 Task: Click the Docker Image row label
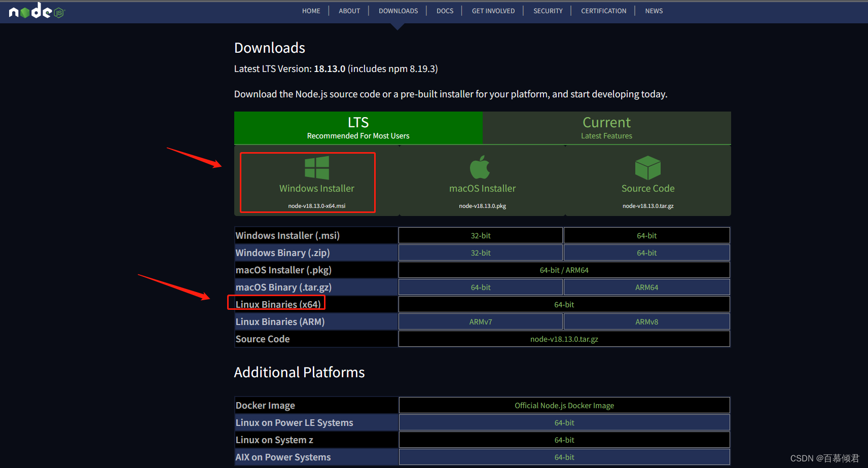[265, 405]
